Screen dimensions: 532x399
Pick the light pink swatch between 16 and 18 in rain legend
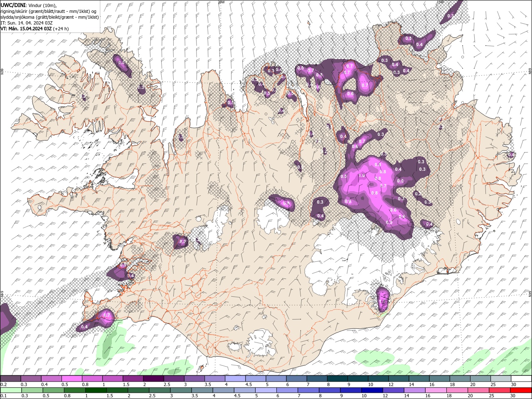436,390
